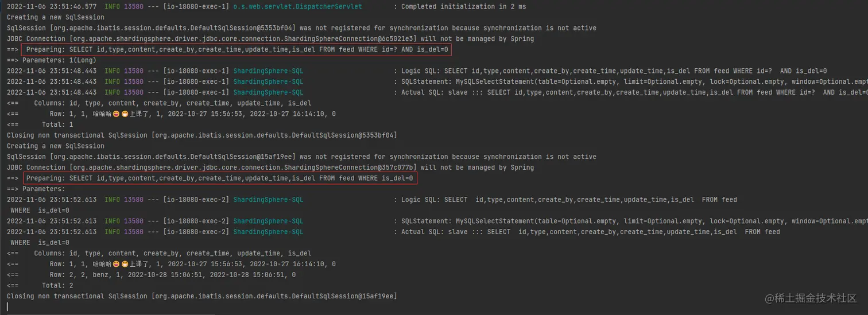This screenshot has height=315, width=868.
Task: Click the 'Closing non transactional SqlSession' @5353bf04 line
Action: (201, 135)
